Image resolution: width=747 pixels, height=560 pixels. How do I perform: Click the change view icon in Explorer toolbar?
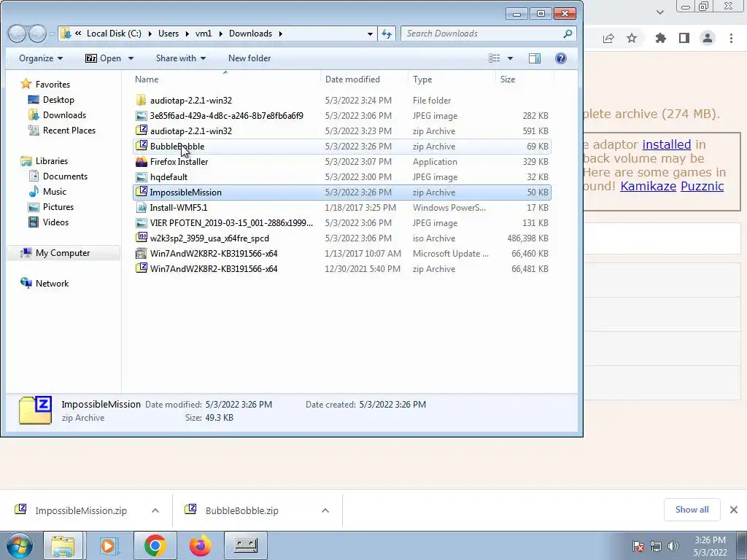(x=495, y=58)
